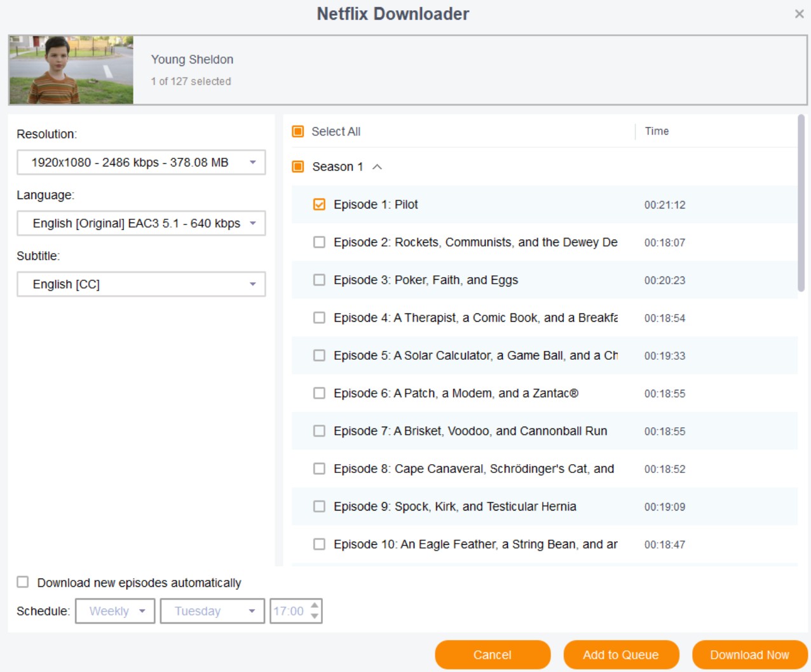Select the Episode 1: Pilot title text
Image resolution: width=811 pixels, height=672 pixels.
click(376, 205)
